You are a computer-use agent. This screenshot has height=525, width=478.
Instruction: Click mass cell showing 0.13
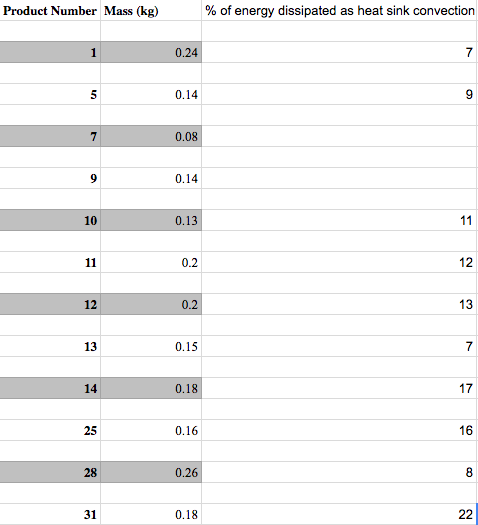[151, 220]
